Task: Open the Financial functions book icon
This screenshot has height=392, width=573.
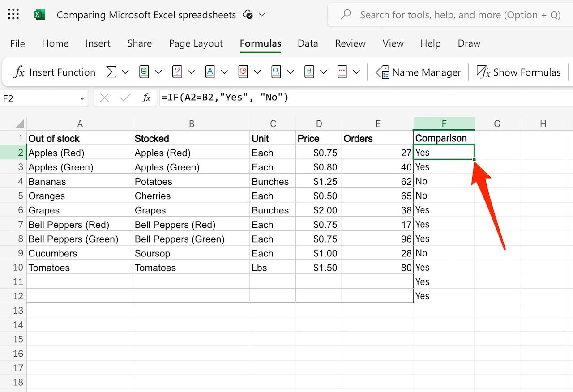Action: click(144, 72)
